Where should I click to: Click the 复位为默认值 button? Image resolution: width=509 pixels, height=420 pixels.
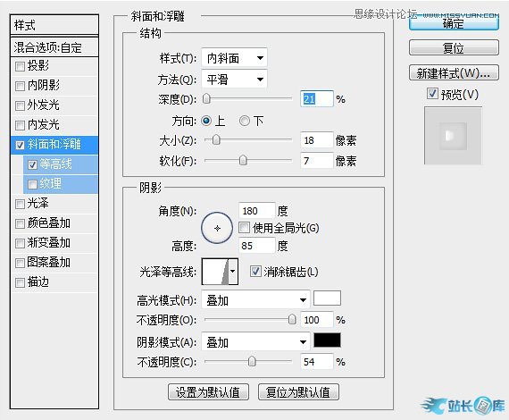[298, 392]
